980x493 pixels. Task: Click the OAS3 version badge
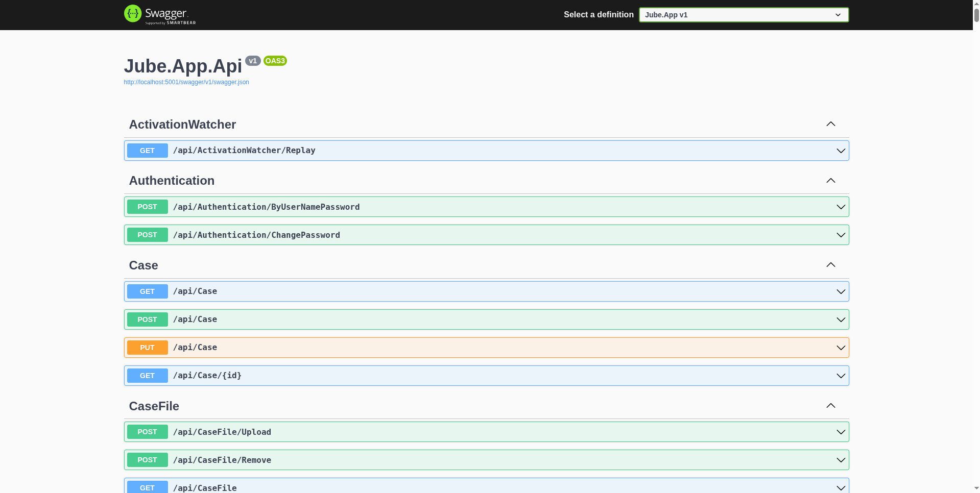pyautogui.click(x=275, y=61)
